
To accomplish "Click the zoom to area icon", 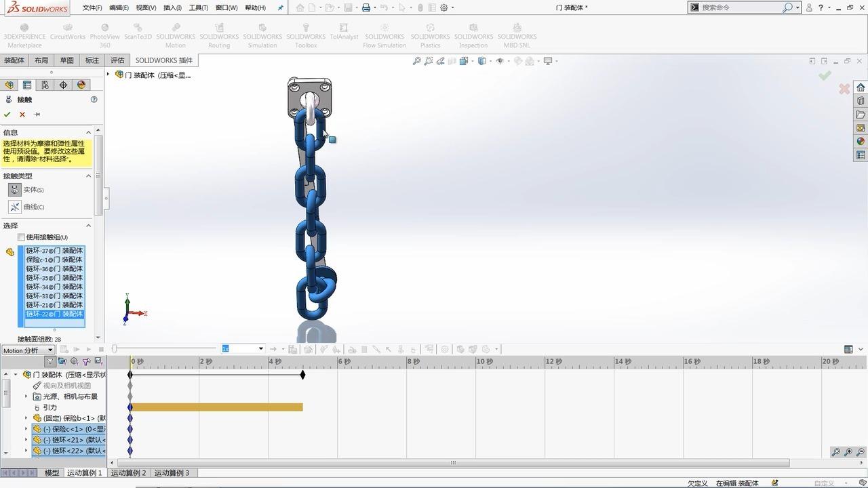I will click(429, 61).
